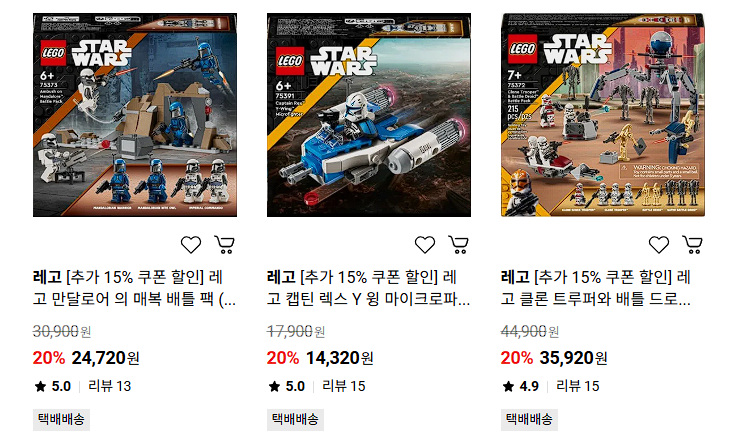Image resolution: width=734 pixels, height=445 pixels.
Task: View 리뷰 15 reviews for Y-Wing Microfighter
Action: point(344,387)
